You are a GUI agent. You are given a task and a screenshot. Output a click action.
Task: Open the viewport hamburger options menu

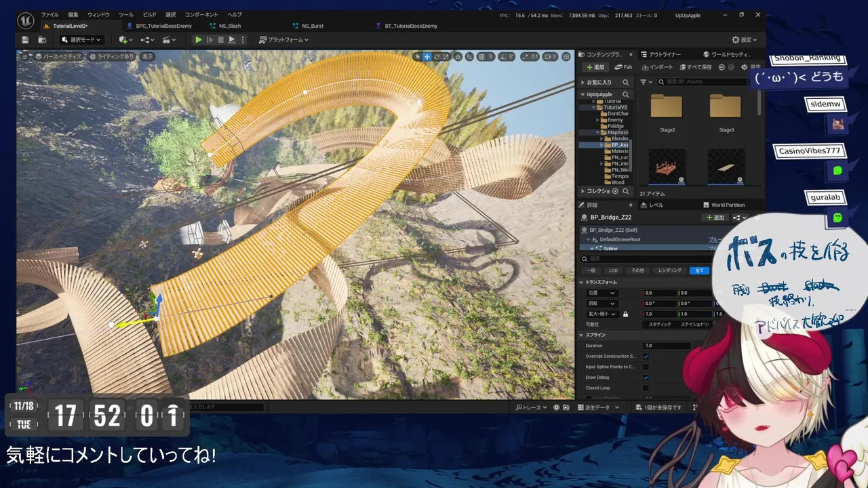[26, 57]
